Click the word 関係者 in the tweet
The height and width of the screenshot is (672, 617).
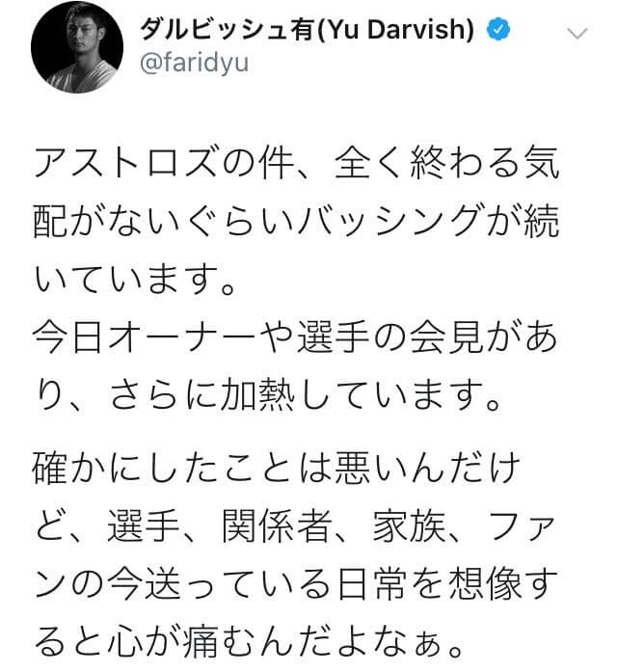pos(278,527)
